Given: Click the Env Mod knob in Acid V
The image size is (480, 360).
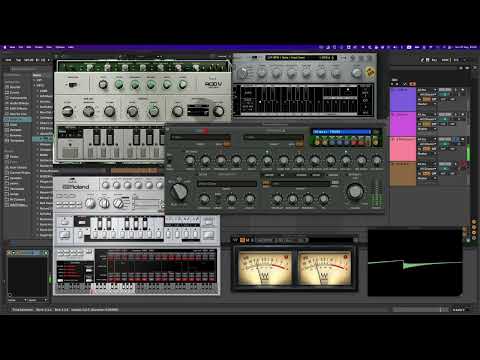Looking at the screenshot, I should tap(151, 85).
